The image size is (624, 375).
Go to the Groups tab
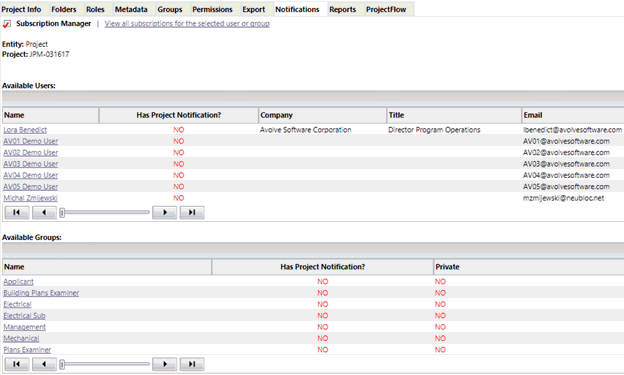(170, 9)
